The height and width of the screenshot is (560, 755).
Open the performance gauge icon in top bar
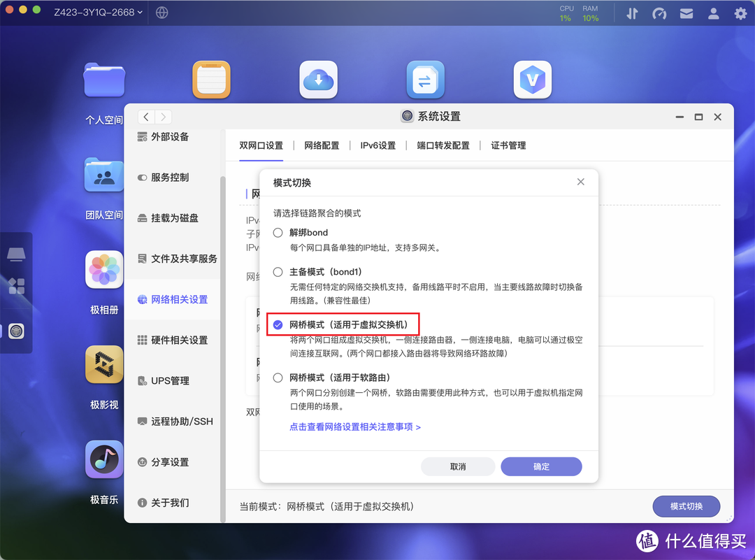659,13
